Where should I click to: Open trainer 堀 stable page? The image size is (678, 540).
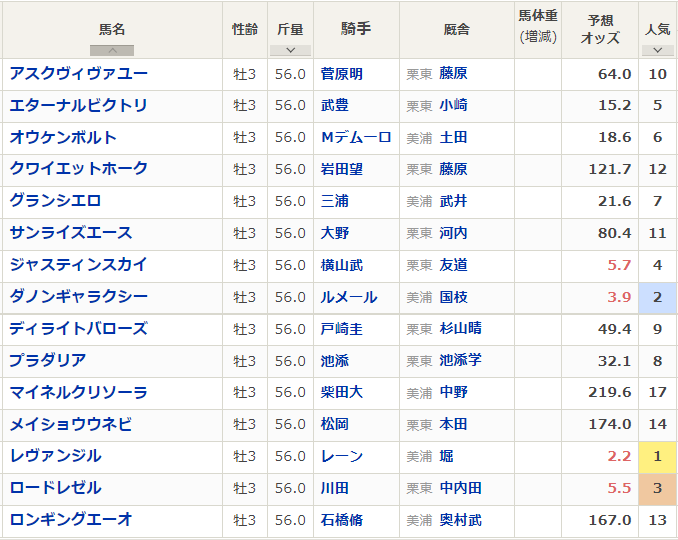446,456
